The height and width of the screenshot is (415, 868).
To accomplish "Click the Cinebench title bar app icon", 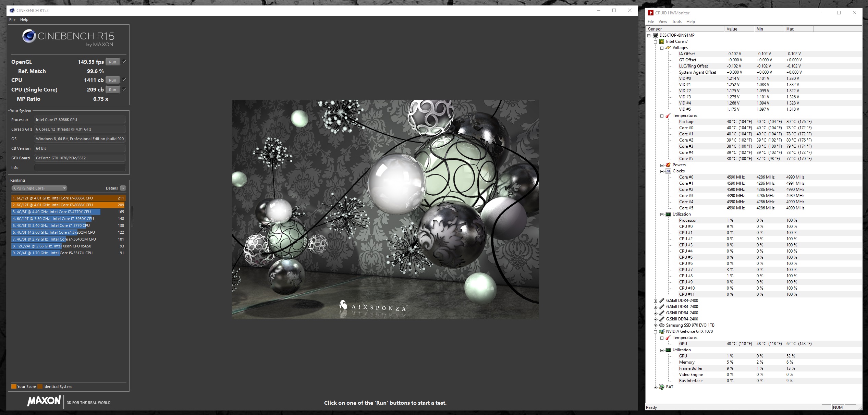I will click(12, 10).
